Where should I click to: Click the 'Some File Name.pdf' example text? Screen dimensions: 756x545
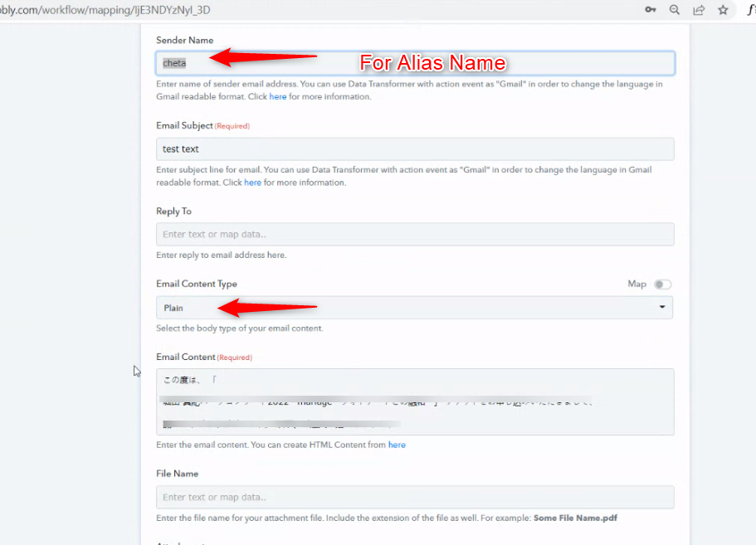click(575, 518)
